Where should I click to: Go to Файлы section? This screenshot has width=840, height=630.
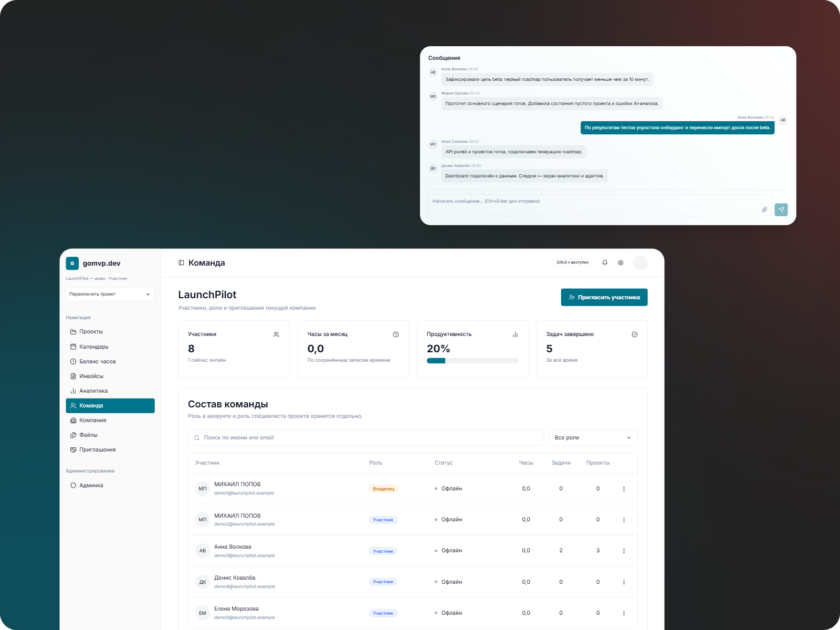110,435
